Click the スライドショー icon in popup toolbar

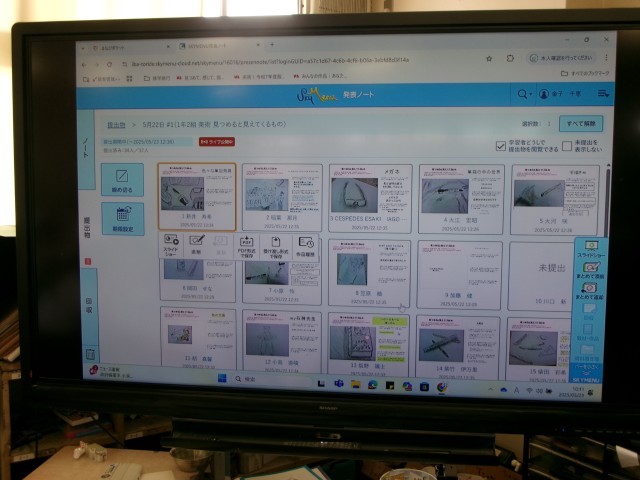pyautogui.click(x=170, y=245)
